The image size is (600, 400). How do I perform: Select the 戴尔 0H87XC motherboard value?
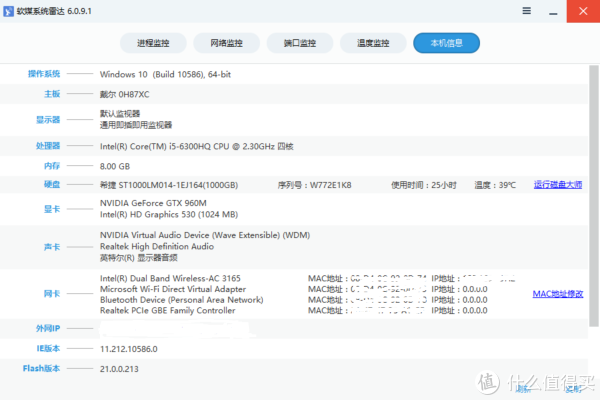pyautogui.click(x=124, y=94)
